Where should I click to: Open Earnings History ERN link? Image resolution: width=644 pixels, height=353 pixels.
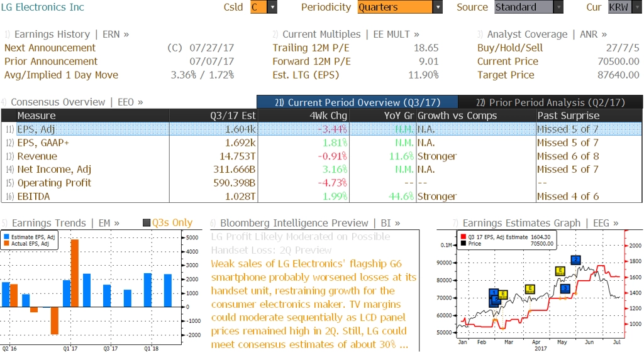(72, 34)
